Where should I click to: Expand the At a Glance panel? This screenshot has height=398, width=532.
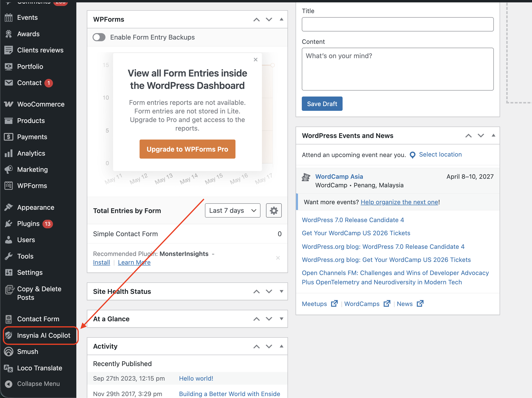(x=282, y=319)
